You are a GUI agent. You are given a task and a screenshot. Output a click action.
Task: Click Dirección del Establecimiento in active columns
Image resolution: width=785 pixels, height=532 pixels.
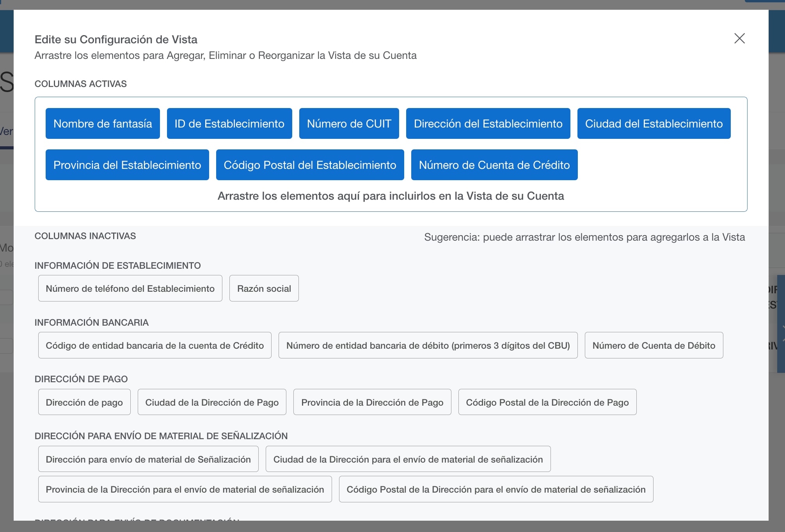(x=488, y=124)
